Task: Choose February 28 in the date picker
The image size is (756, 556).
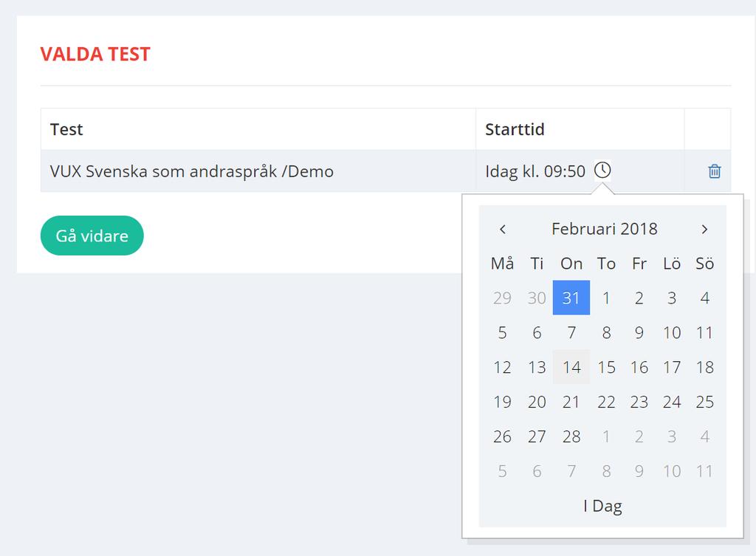Action: tap(571, 436)
